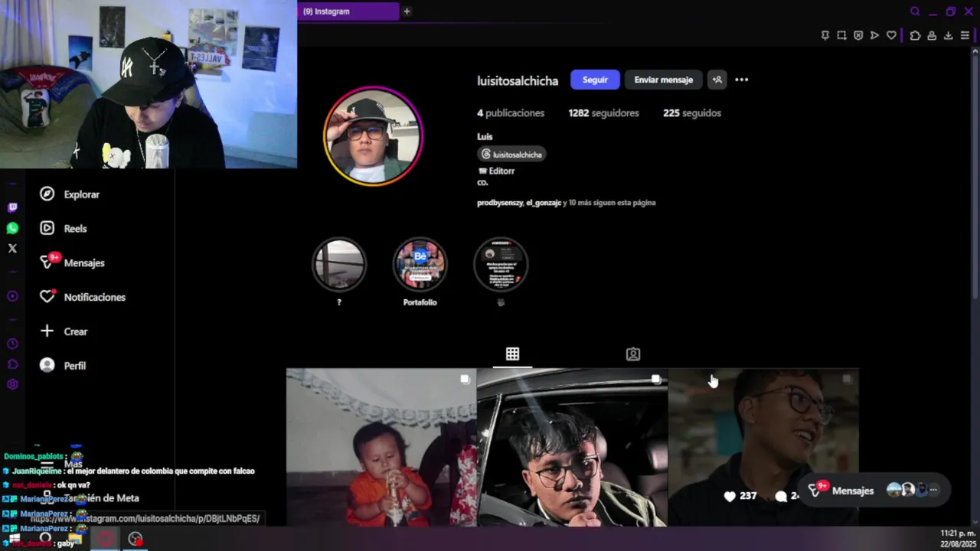Screen dimensions: 980x551
Task: Open the third story highlight with text
Action: click(x=501, y=265)
